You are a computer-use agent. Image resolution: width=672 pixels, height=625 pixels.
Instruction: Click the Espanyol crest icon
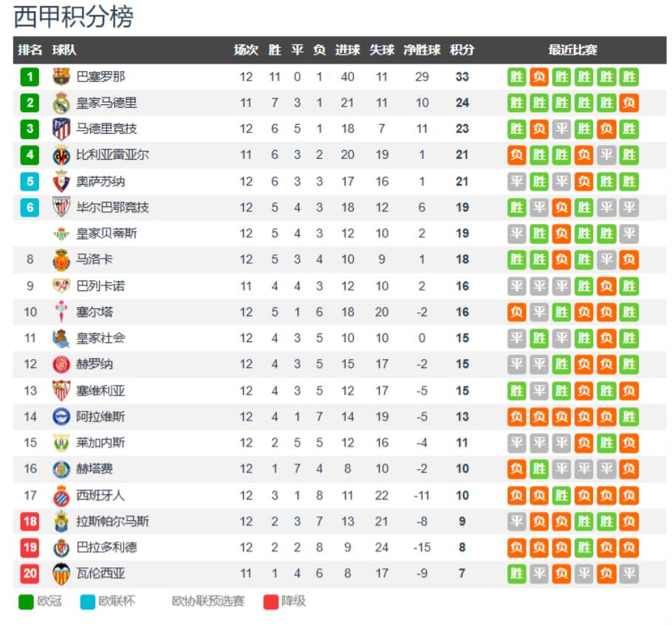pos(61,496)
